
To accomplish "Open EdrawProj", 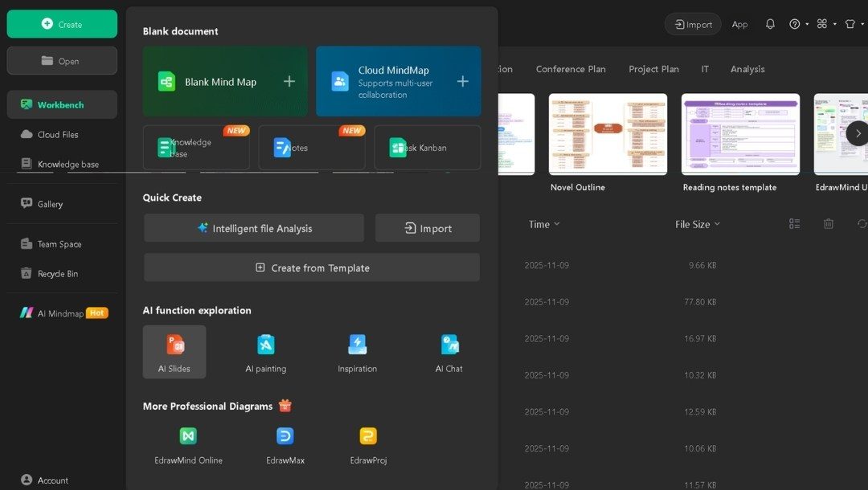I will pos(367,442).
